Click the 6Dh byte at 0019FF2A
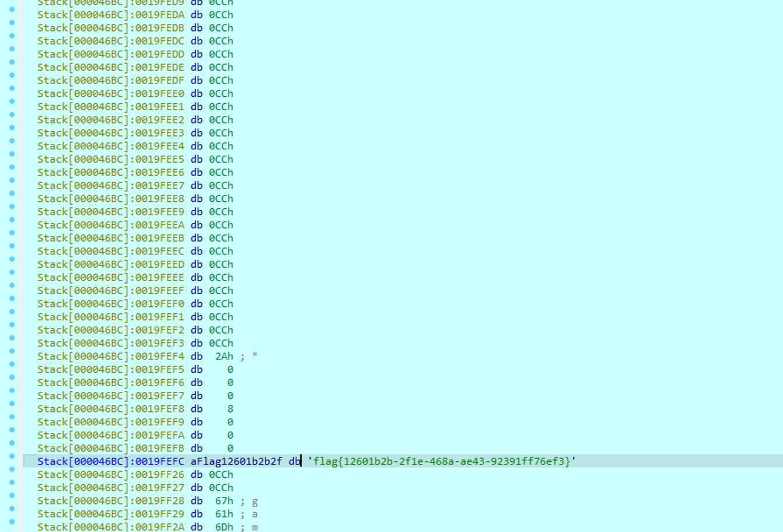 (224, 527)
